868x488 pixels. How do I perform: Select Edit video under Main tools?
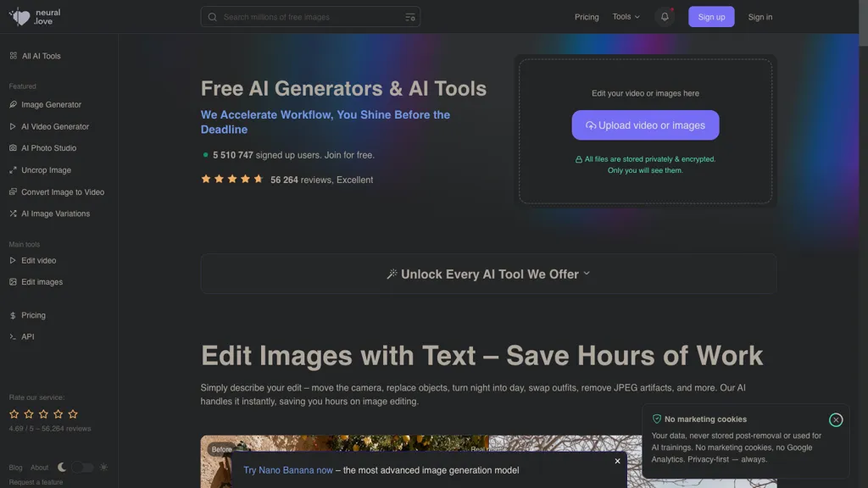click(x=38, y=261)
